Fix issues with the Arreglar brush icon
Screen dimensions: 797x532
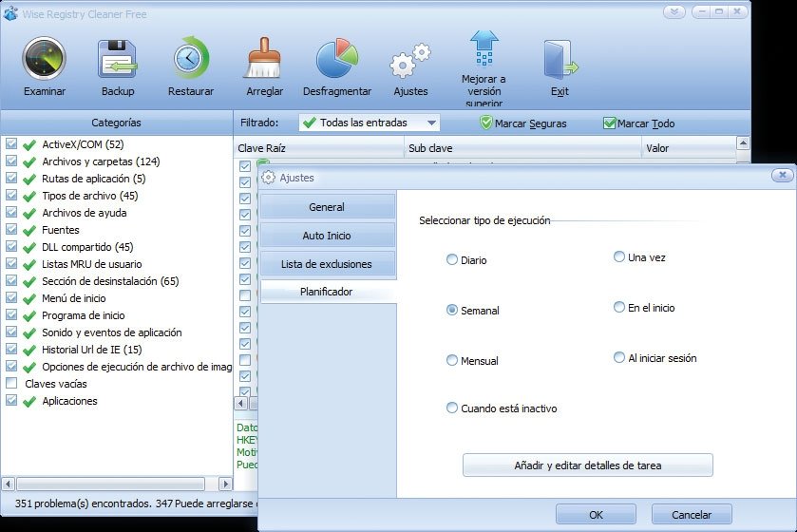(x=263, y=58)
